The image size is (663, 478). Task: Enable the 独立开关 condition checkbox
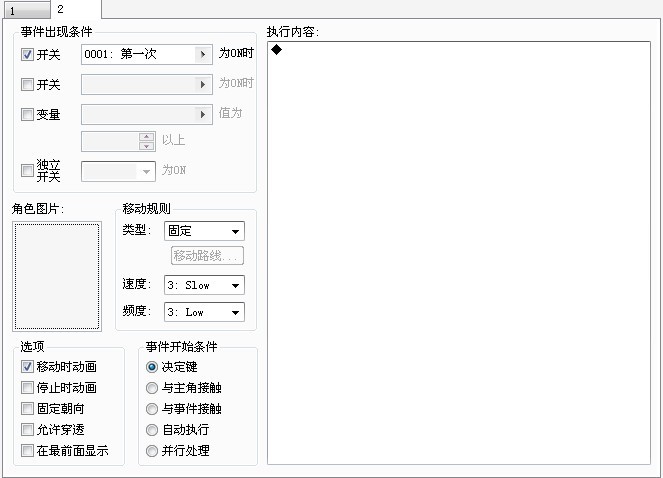pos(27,170)
